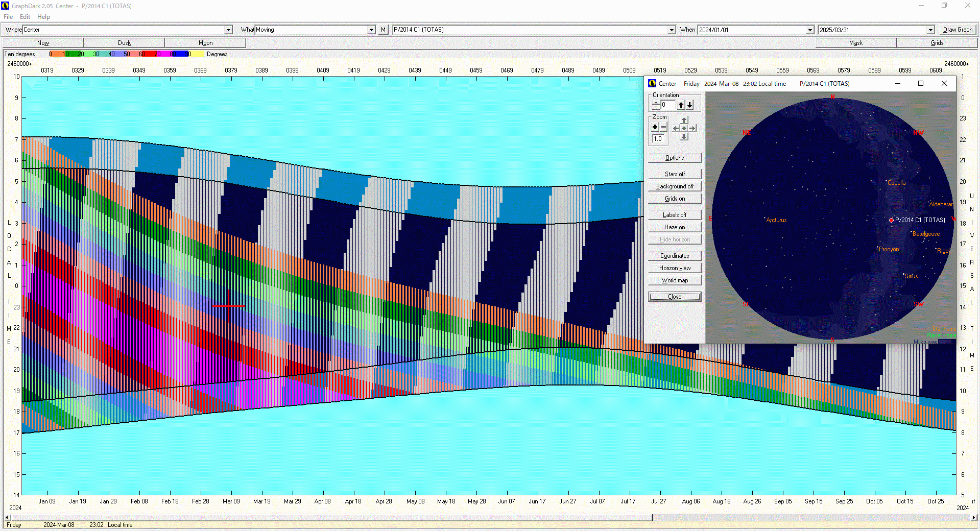Open the When start date dropdown
Viewport: 980px width, 531px height.
coord(810,30)
